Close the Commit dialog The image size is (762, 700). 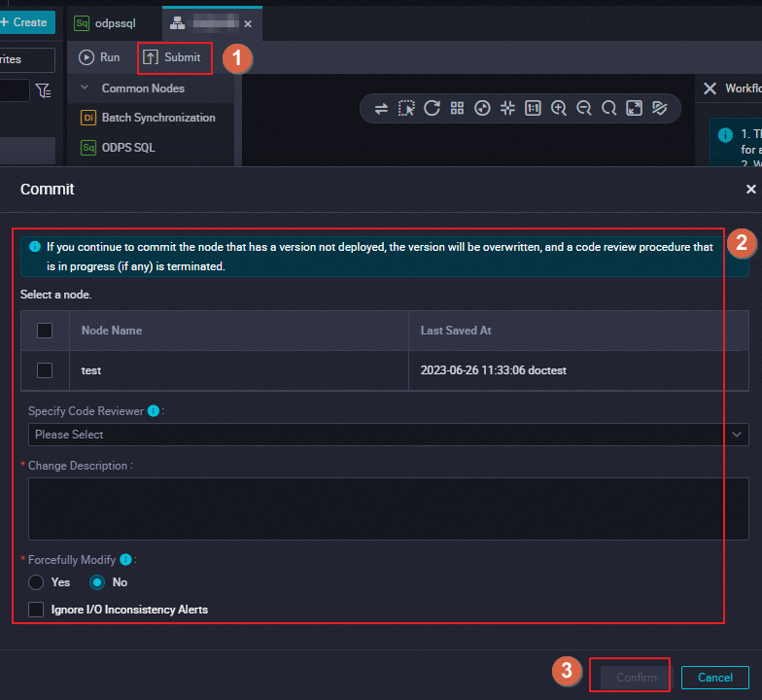(750, 189)
